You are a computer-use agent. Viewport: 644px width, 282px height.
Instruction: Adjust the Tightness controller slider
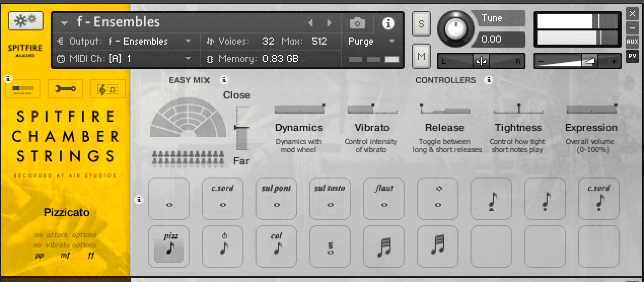click(x=519, y=109)
